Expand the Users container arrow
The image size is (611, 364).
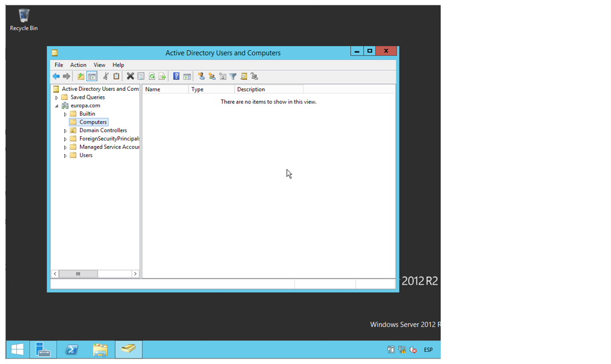[x=65, y=156]
